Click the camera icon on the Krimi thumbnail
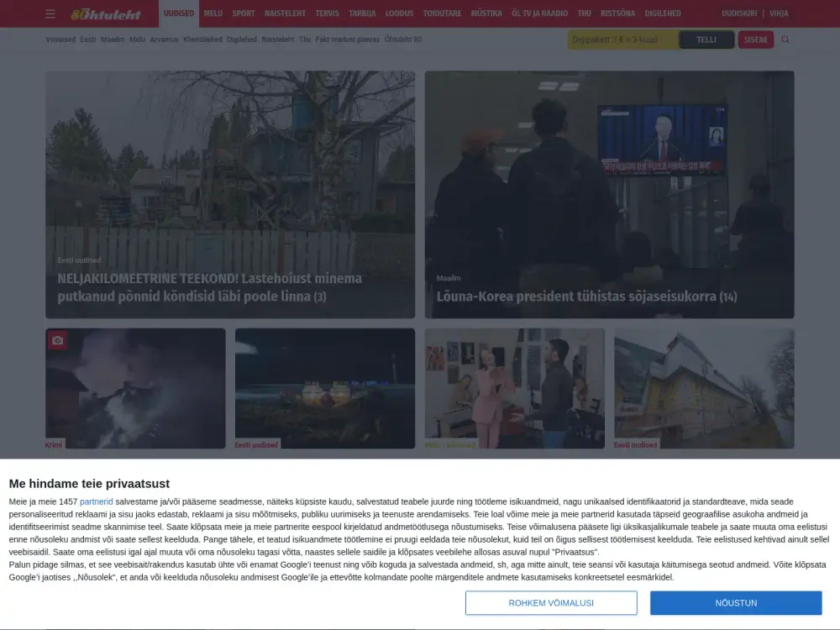The height and width of the screenshot is (630, 840). tap(57, 339)
